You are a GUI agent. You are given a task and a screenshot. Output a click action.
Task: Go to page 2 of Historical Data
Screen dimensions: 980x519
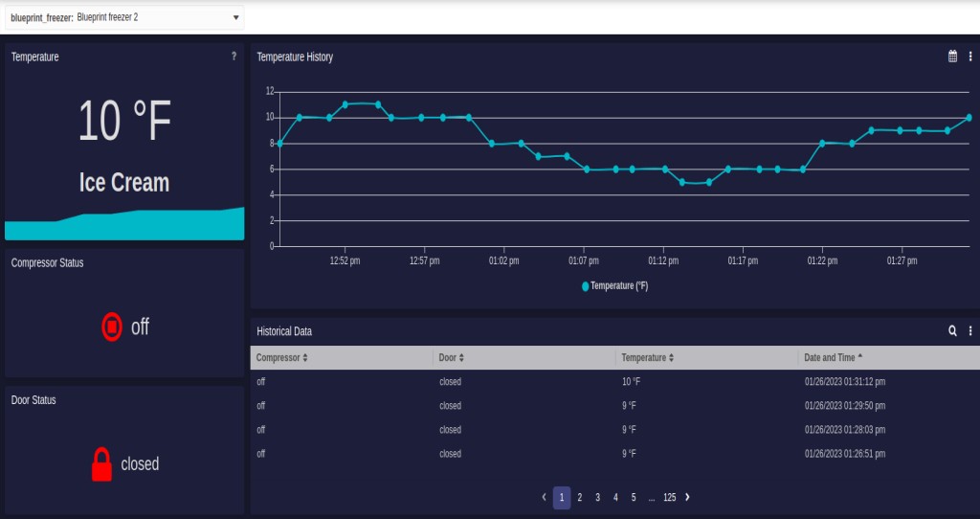pyautogui.click(x=580, y=497)
